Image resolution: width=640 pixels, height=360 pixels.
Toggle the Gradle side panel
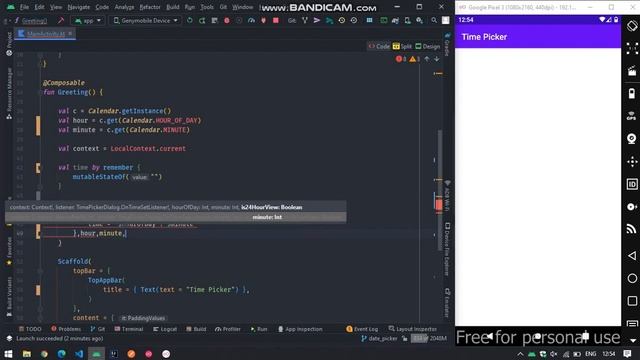click(x=447, y=45)
